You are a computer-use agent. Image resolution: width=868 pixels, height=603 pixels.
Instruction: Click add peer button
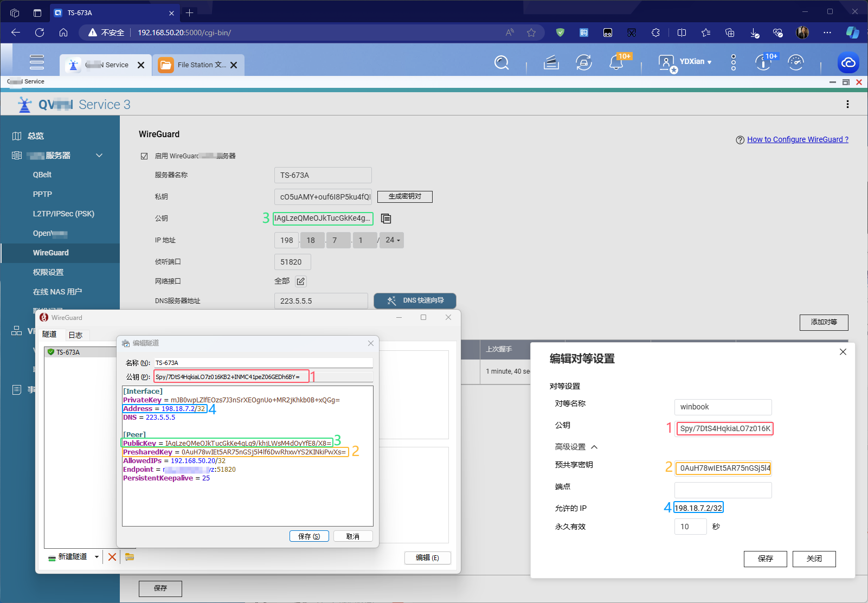tap(824, 322)
